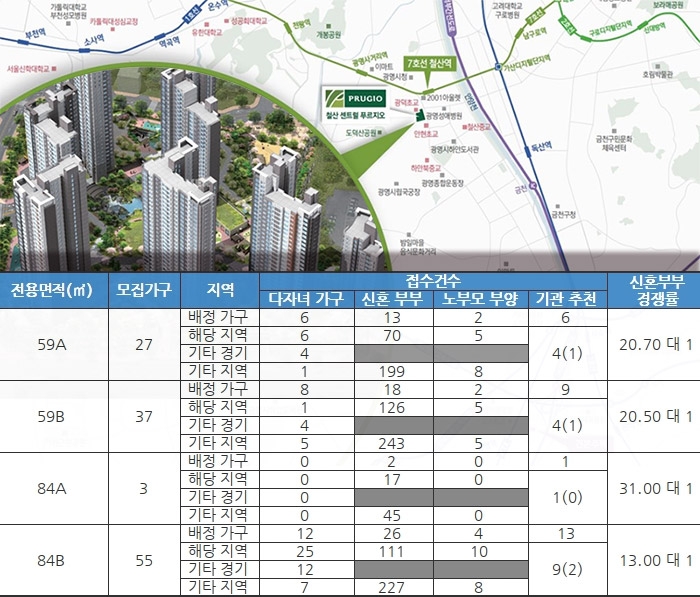Viewport: 700px width, 597px height.
Task: Click the 접수건수 header cell
Action: (x=432, y=281)
